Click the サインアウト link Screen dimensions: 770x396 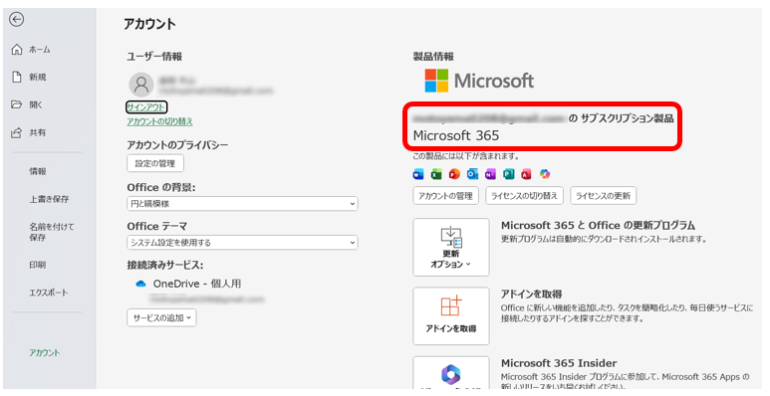(146, 107)
